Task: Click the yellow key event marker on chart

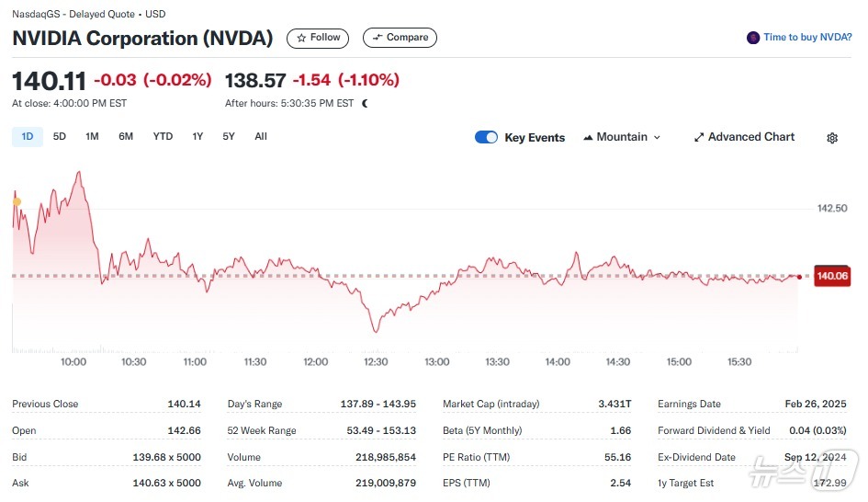Action: [16, 201]
